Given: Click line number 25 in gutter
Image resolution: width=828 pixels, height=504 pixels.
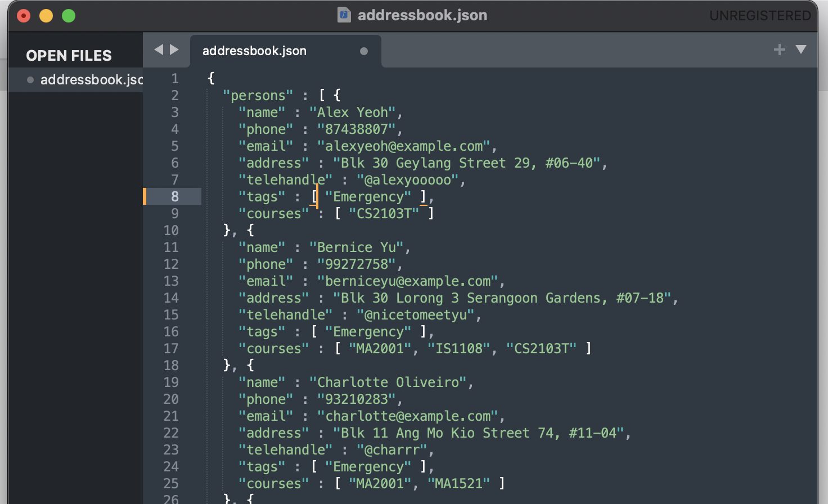Looking at the screenshot, I should coord(171,483).
